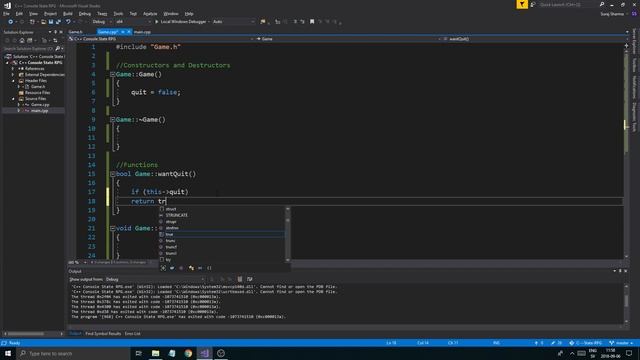The width and height of the screenshot is (640, 360).
Task: Collapse Header Files folder in Solution Explorer
Action: tap(13, 81)
